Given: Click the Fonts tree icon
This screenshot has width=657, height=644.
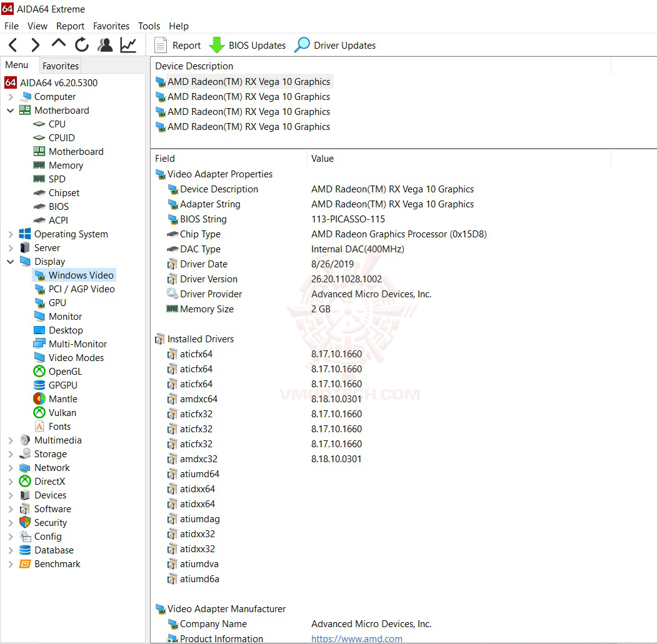Looking at the screenshot, I should 39,426.
